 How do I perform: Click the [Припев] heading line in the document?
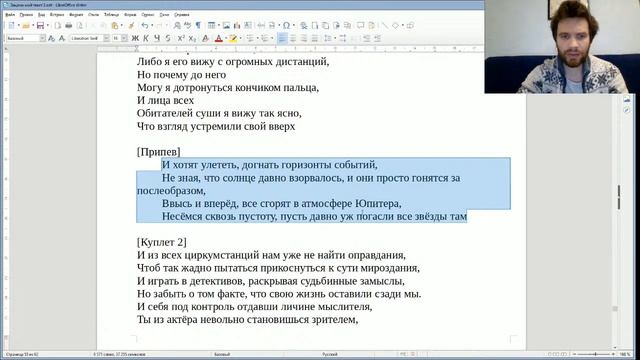point(159,152)
